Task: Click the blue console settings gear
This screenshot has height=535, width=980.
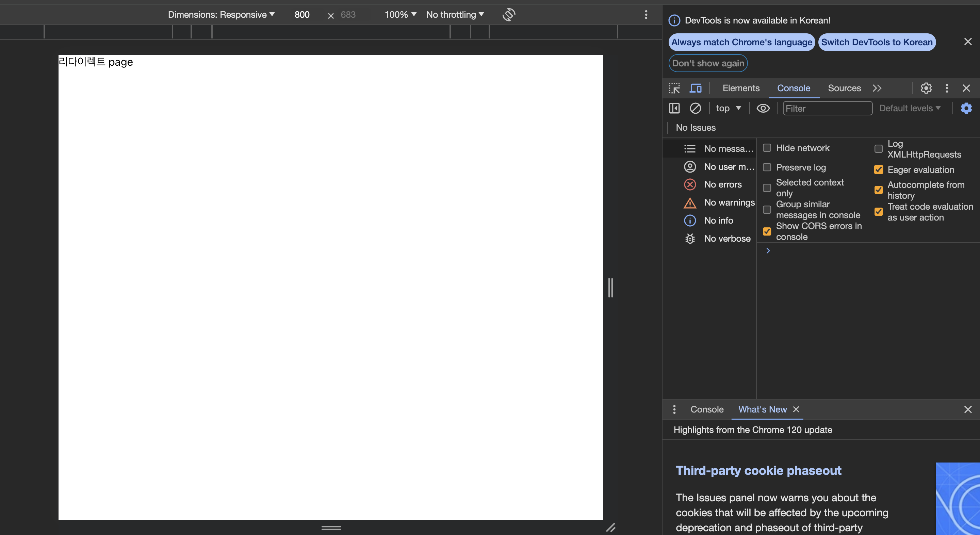Action: [966, 109]
